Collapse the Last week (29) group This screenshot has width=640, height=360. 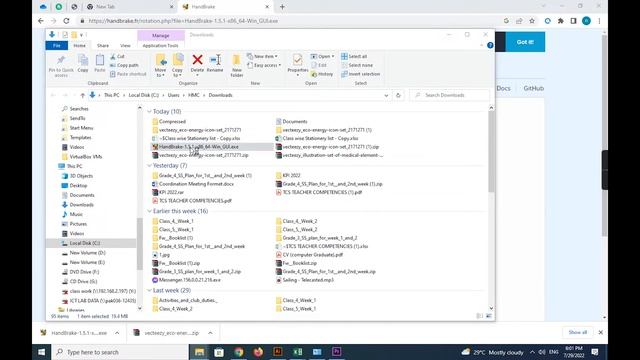coord(149,290)
